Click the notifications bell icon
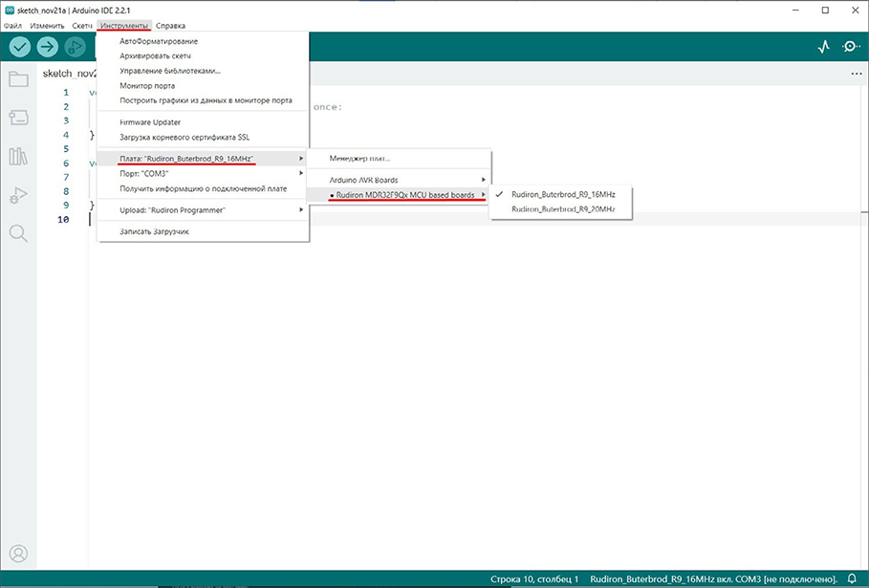 coord(853,579)
